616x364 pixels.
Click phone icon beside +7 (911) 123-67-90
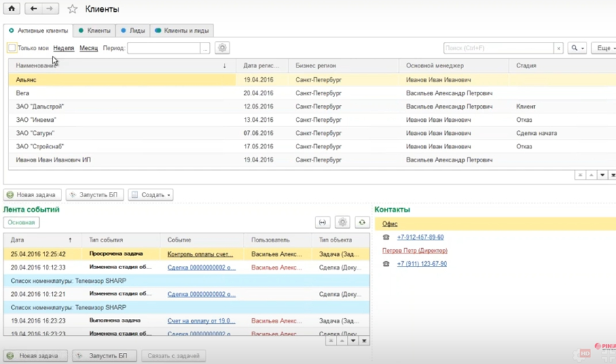[386, 264]
